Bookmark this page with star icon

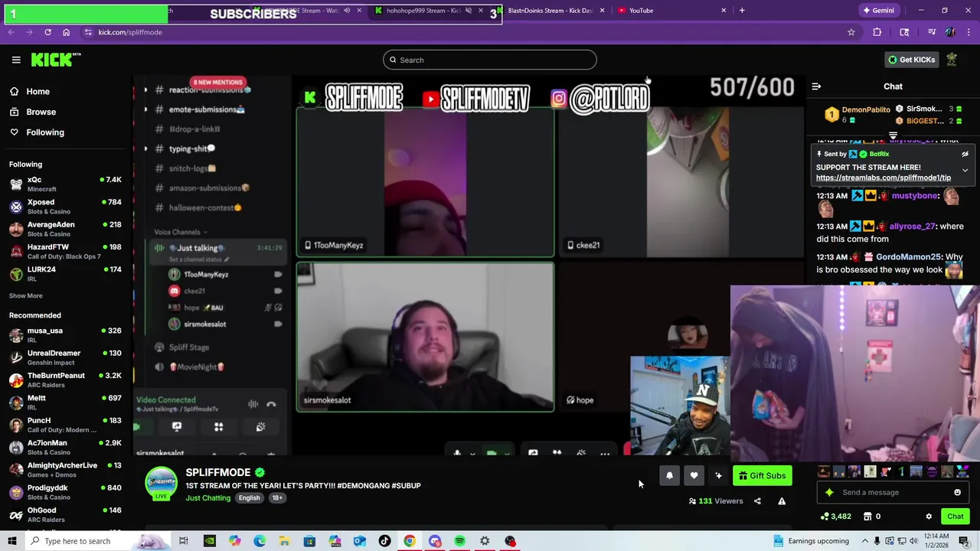(851, 32)
